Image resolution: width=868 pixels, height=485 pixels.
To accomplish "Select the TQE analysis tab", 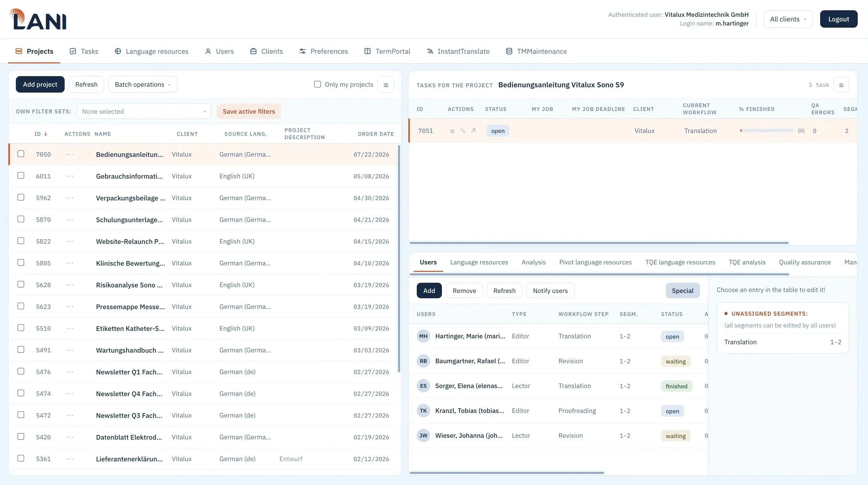I will tap(747, 262).
